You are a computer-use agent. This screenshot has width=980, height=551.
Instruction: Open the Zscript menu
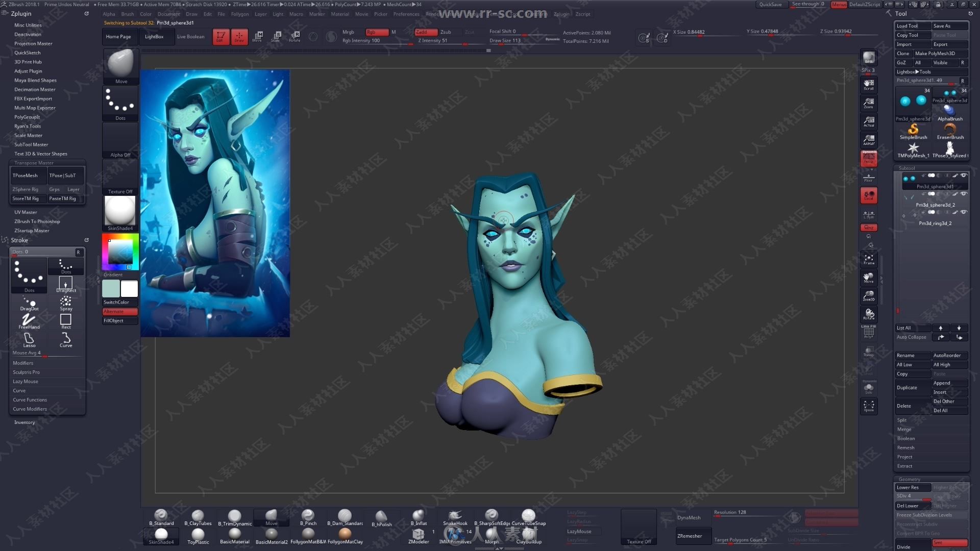(583, 14)
